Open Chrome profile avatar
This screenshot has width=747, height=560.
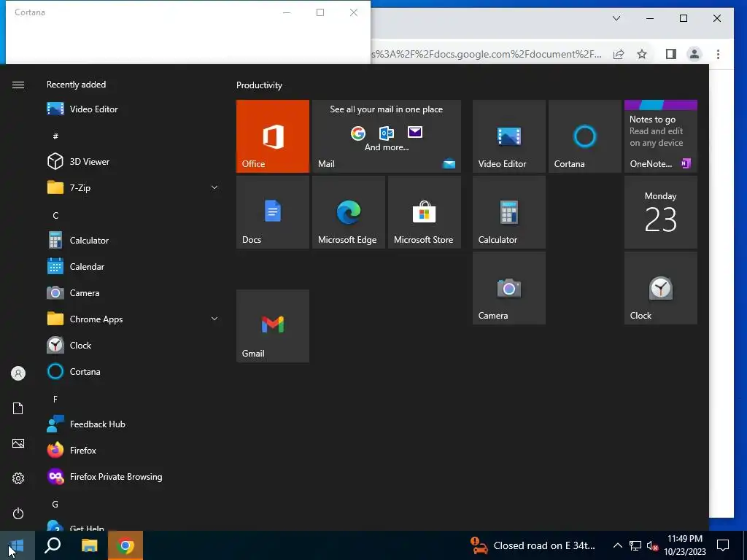(x=694, y=54)
